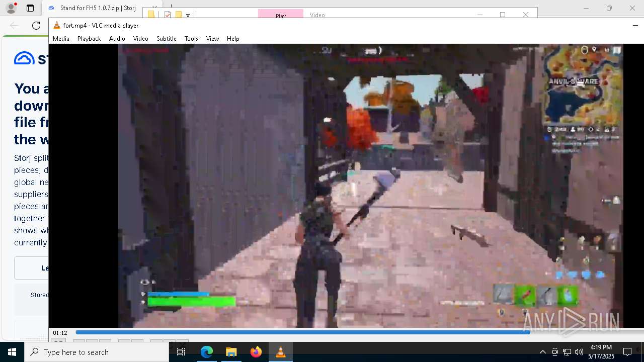Expand the Explorer quick access toolbar dropdown

(x=188, y=15)
